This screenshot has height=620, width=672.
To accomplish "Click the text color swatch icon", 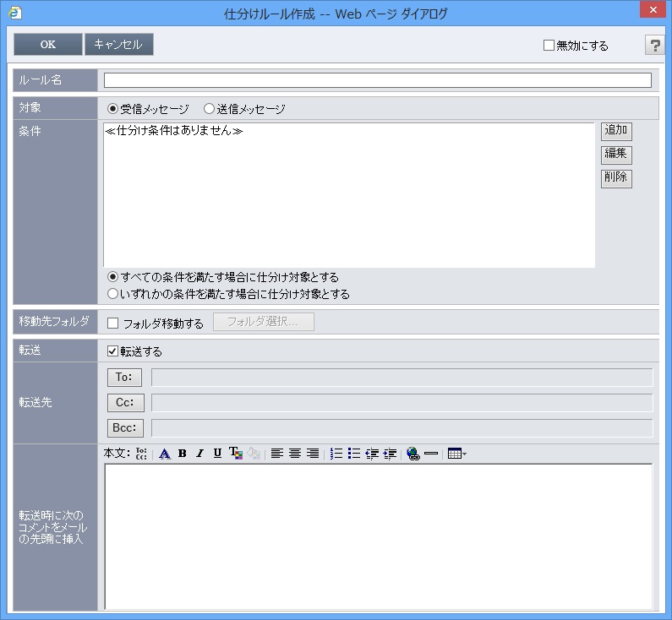I will click(236, 454).
